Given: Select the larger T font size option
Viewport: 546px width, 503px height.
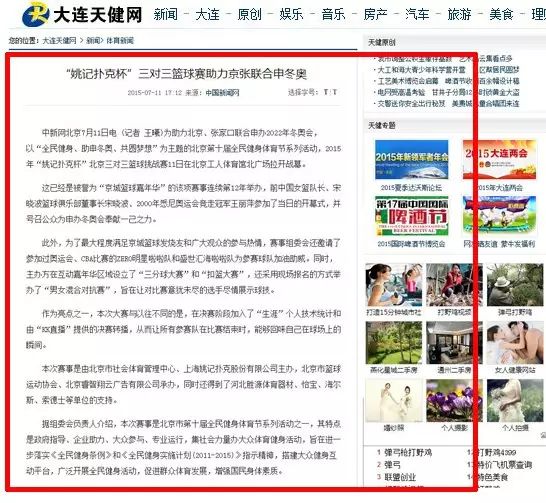Looking at the screenshot, I should 326,92.
